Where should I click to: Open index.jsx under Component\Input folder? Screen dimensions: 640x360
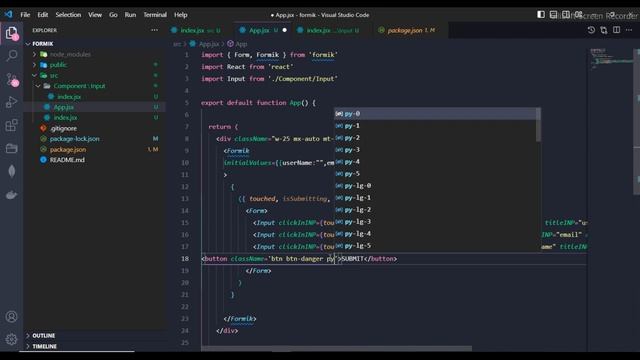[95, 97]
